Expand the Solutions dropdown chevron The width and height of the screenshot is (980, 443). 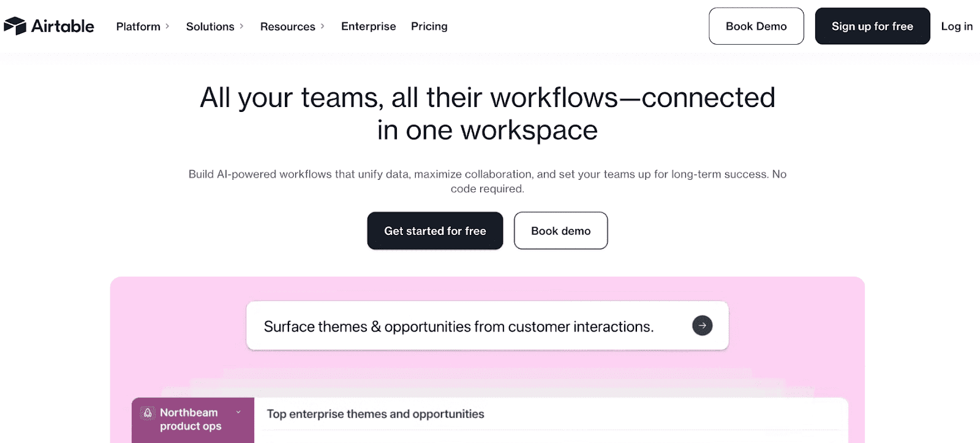241,26
